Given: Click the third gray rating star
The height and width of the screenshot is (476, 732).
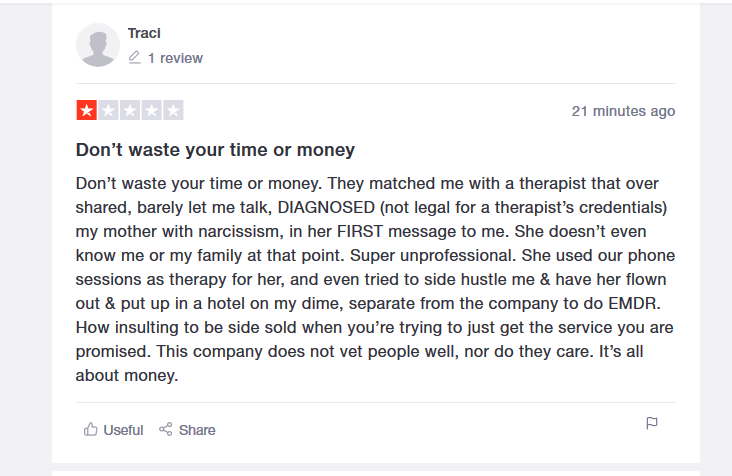Looking at the screenshot, I should [130, 111].
